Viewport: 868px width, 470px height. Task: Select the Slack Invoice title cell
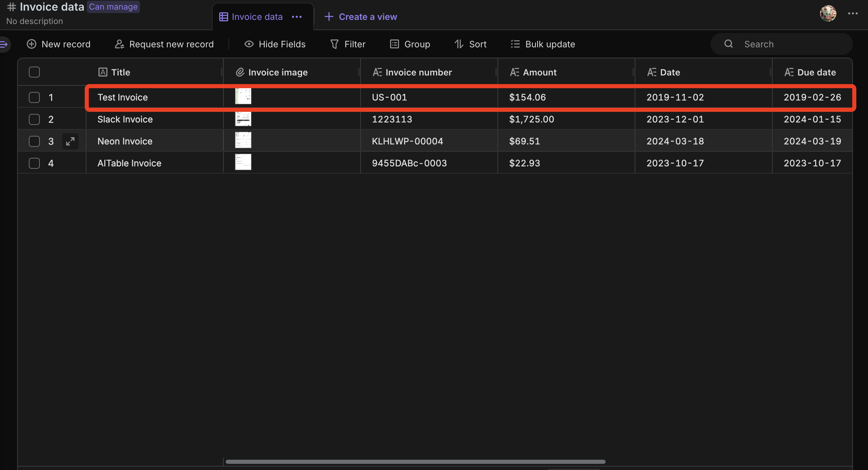coord(155,119)
